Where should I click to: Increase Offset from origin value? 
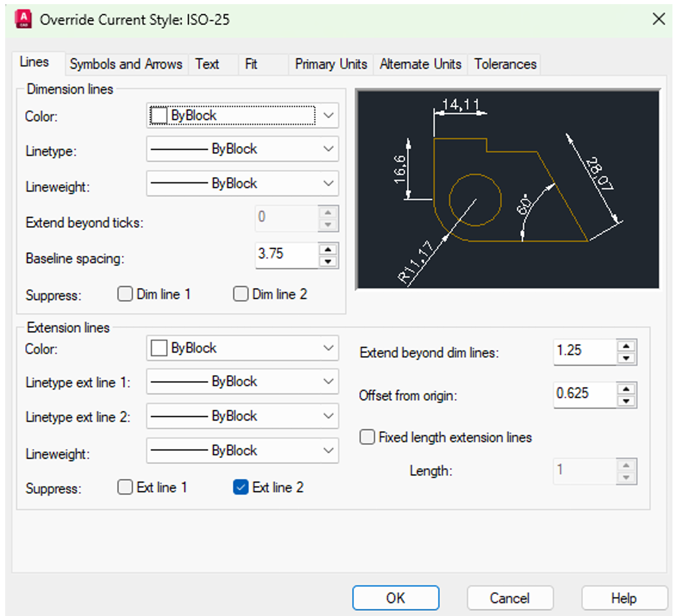[x=626, y=389]
